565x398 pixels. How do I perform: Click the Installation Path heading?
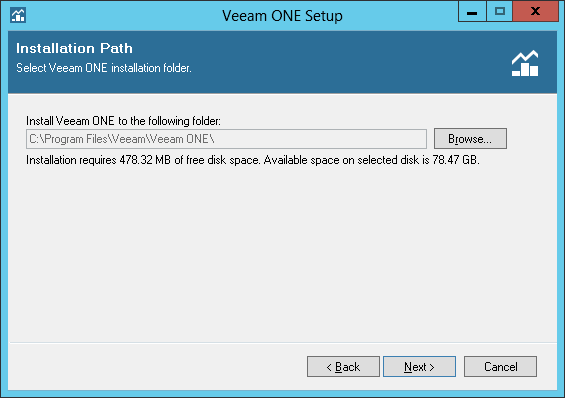coord(74,48)
